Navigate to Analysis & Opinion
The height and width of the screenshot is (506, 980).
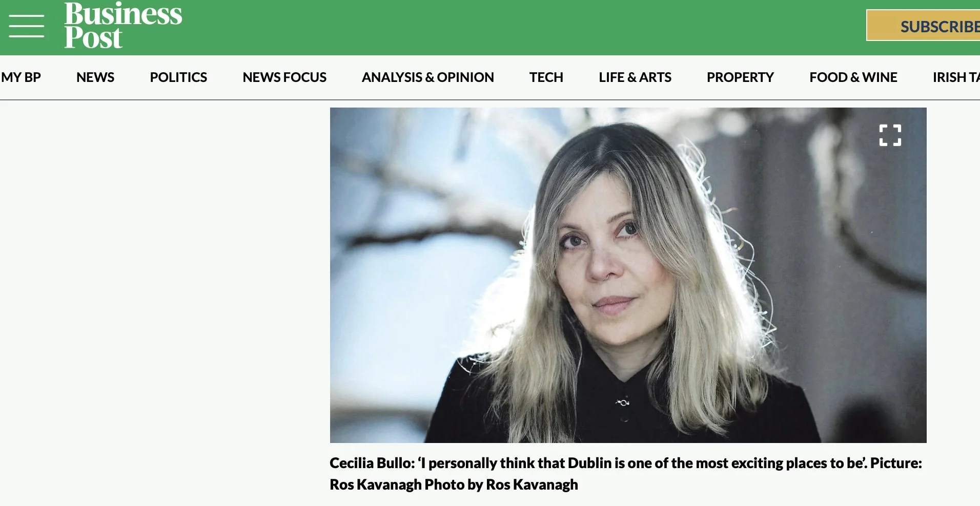(x=428, y=77)
